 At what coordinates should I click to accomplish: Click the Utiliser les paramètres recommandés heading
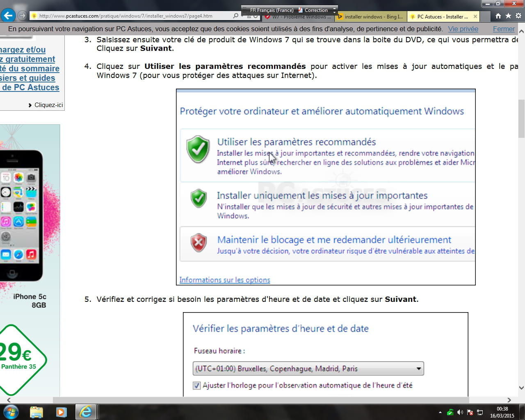coord(297,142)
